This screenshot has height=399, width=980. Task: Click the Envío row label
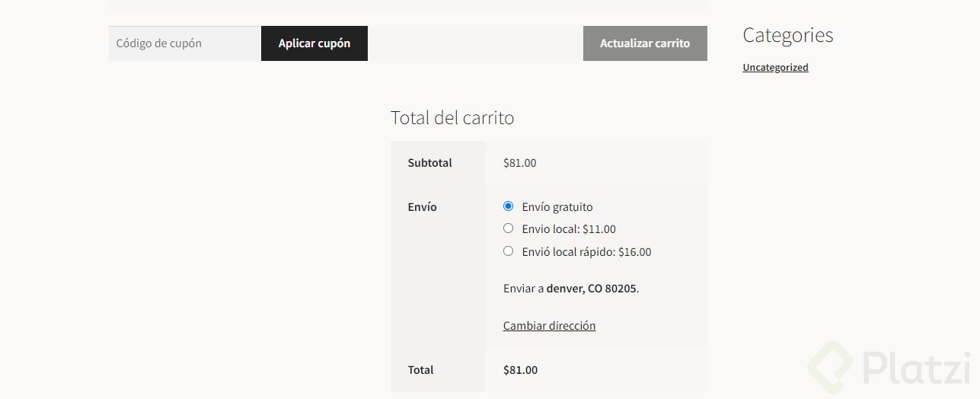(x=422, y=207)
